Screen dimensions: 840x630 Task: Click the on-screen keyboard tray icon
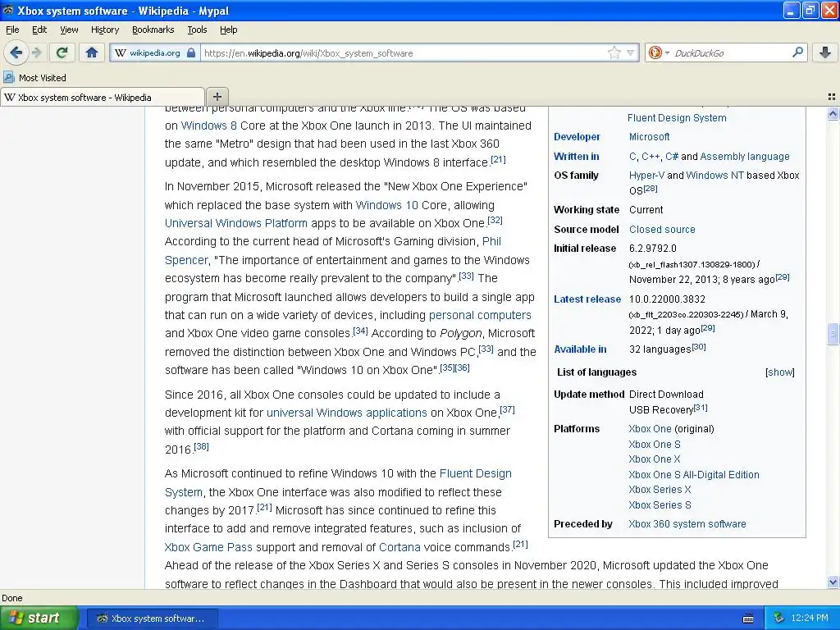(x=748, y=619)
